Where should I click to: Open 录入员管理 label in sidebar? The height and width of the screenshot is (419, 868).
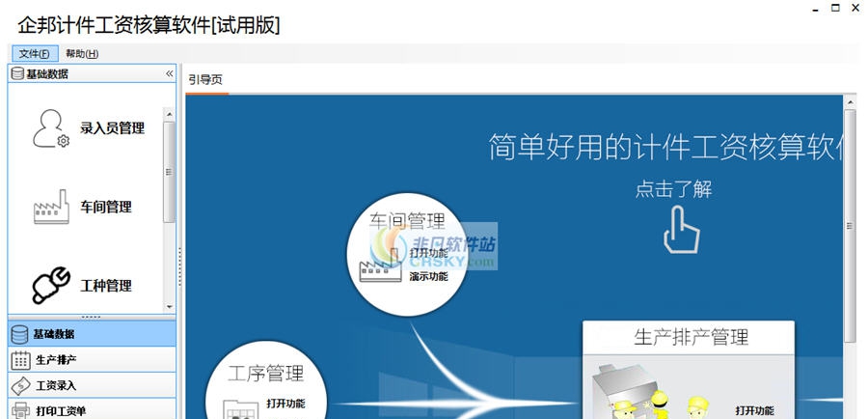pos(113,128)
